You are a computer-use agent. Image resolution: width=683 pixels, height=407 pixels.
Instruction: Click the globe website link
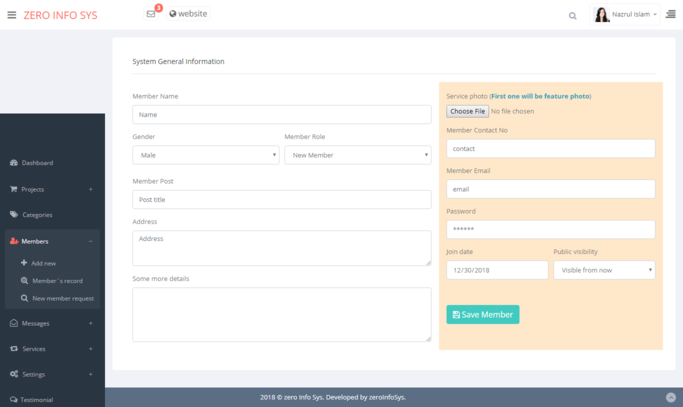pos(188,14)
